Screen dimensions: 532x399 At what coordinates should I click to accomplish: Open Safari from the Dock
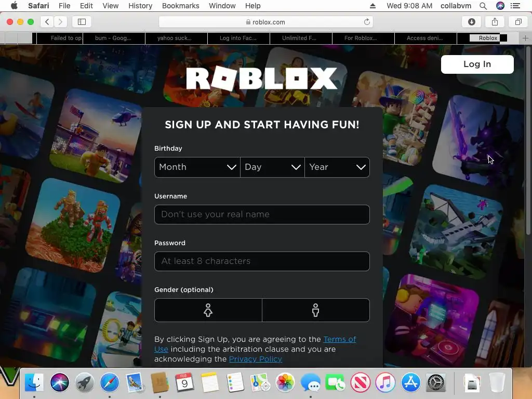(110, 382)
